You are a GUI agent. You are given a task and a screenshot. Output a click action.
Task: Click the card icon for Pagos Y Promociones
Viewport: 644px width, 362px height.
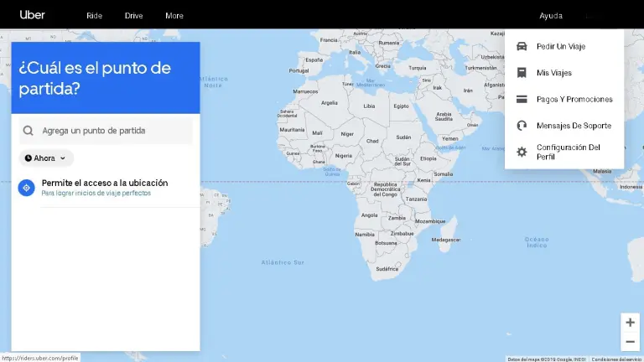tap(522, 99)
